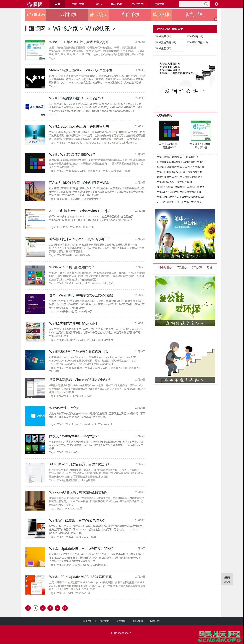The height and width of the screenshot is (644, 244).
Task: Click the 卡片相机 banner tile
Action: [67, 15]
